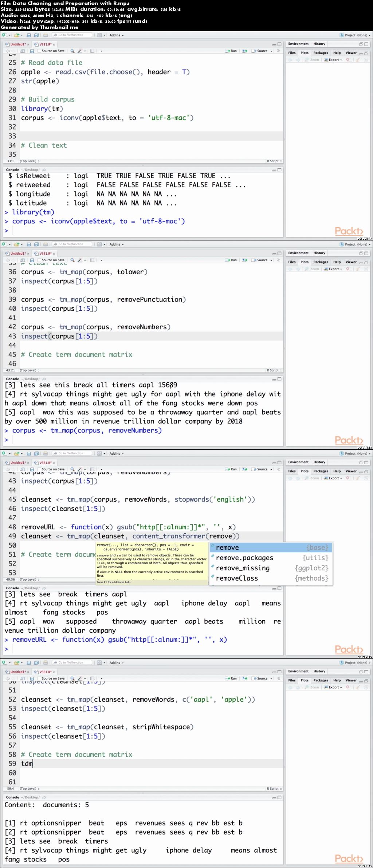This screenshot has height=868, width=373.
Task: Open Export dropdown in 'Read data file' frame
Action: coord(333,60)
